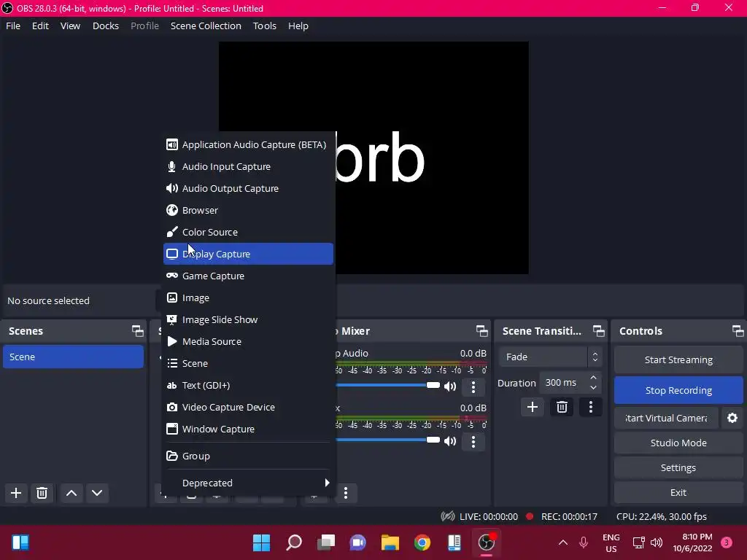Image resolution: width=747 pixels, height=560 pixels.
Task: Click Stop Recording button
Action: tap(678, 391)
